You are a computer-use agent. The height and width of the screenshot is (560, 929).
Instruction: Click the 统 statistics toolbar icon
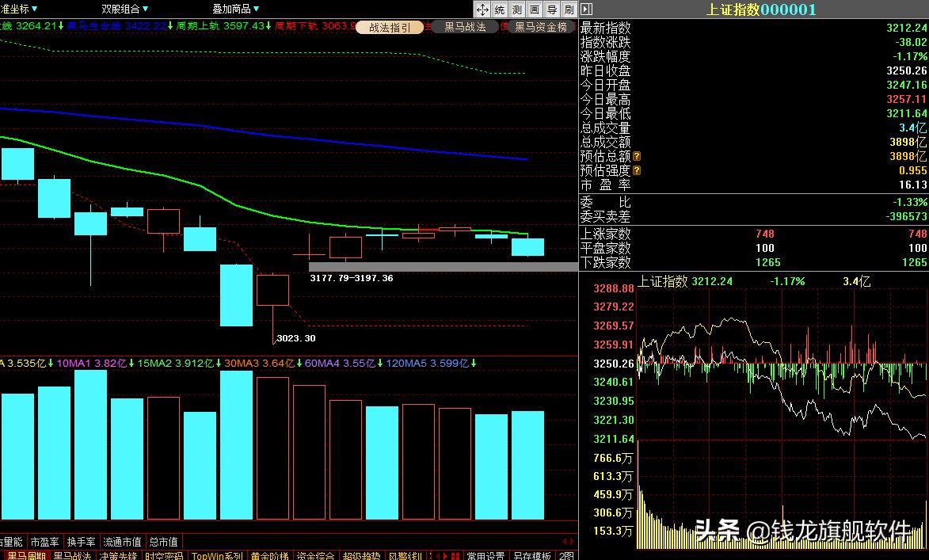click(x=500, y=10)
